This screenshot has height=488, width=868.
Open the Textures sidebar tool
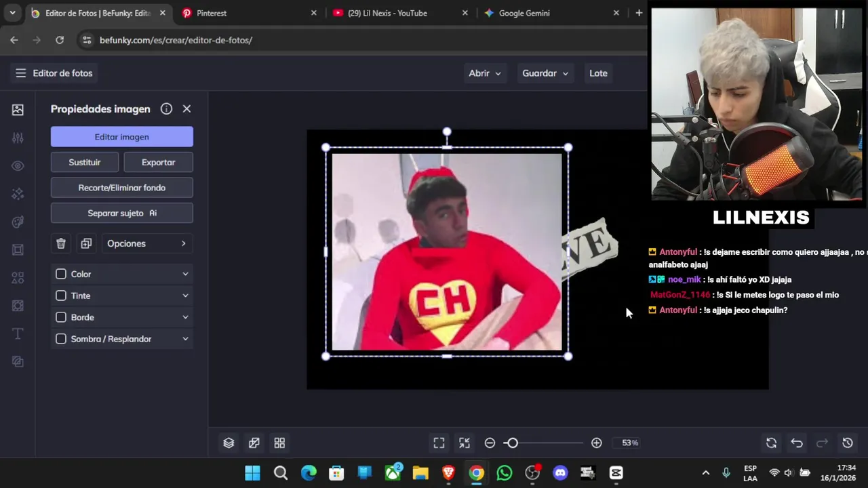18,362
